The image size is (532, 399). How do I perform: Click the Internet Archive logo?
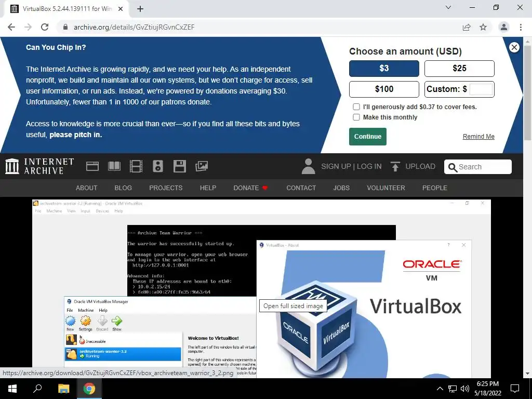39,166
